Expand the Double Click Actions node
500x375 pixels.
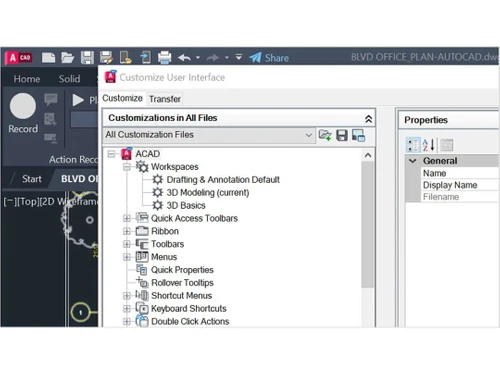pos(127,322)
